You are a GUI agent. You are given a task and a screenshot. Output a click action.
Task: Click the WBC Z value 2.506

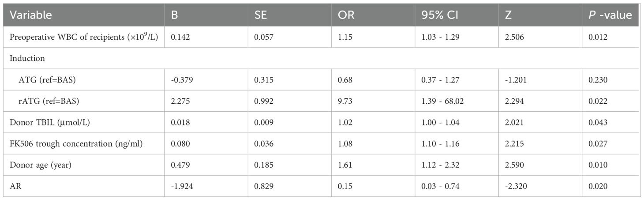tap(516, 38)
